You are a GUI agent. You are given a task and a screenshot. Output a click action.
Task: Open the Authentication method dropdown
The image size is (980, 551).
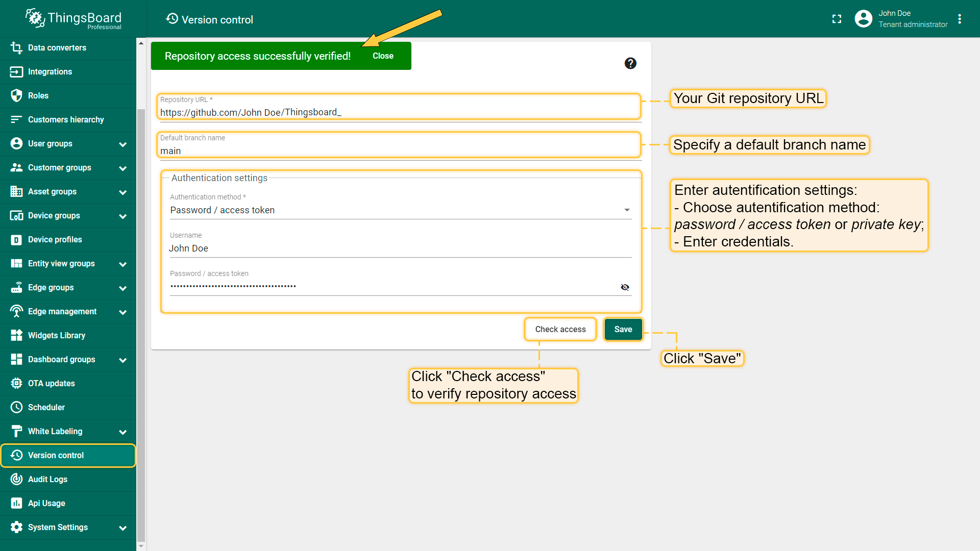(x=401, y=210)
